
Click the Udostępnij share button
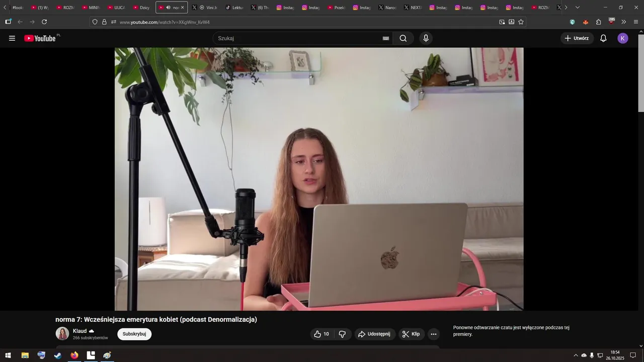(x=375, y=334)
